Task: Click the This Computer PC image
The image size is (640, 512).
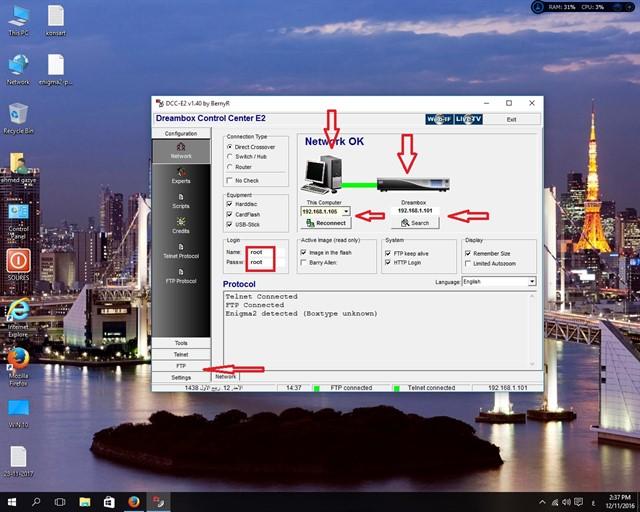Action: pyautogui.click(x=322, y=175)
